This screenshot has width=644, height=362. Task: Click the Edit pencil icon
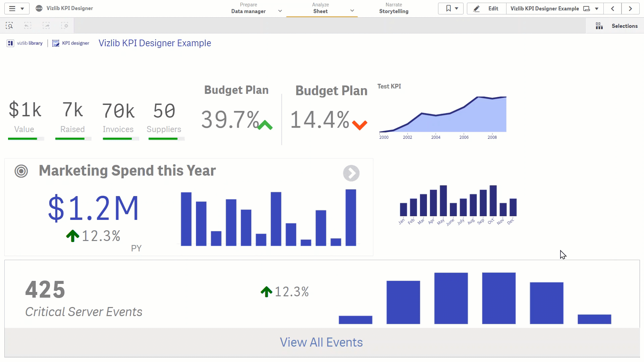(x=476, y=9)
